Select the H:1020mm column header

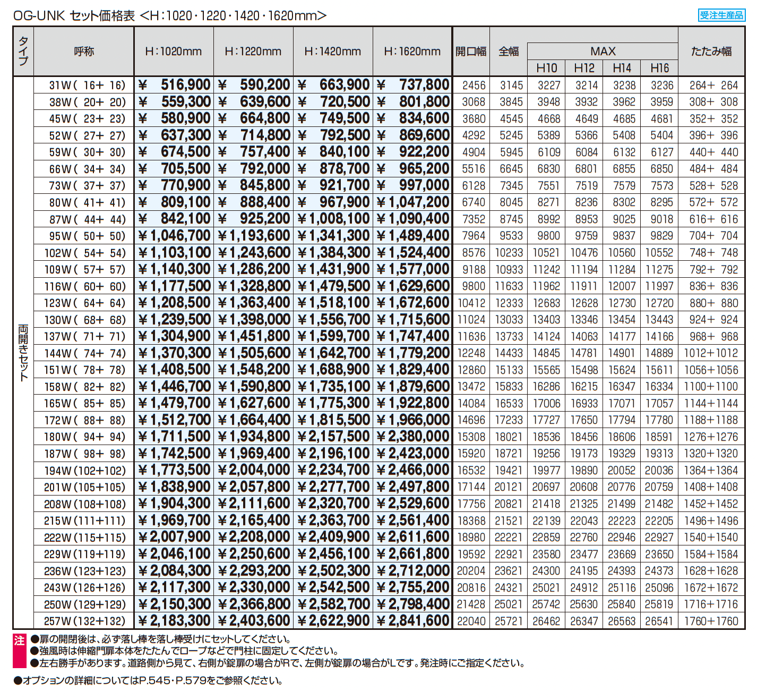(x=174, y=52)
